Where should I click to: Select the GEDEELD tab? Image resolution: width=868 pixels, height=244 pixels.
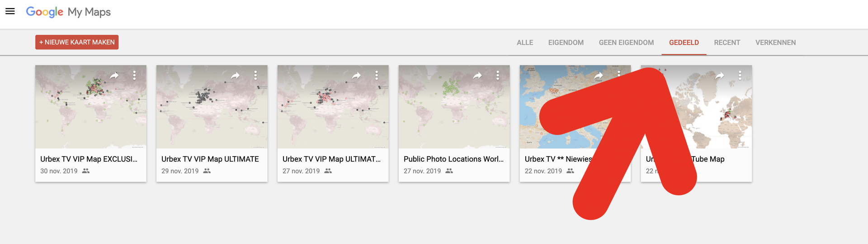point(684,43)
